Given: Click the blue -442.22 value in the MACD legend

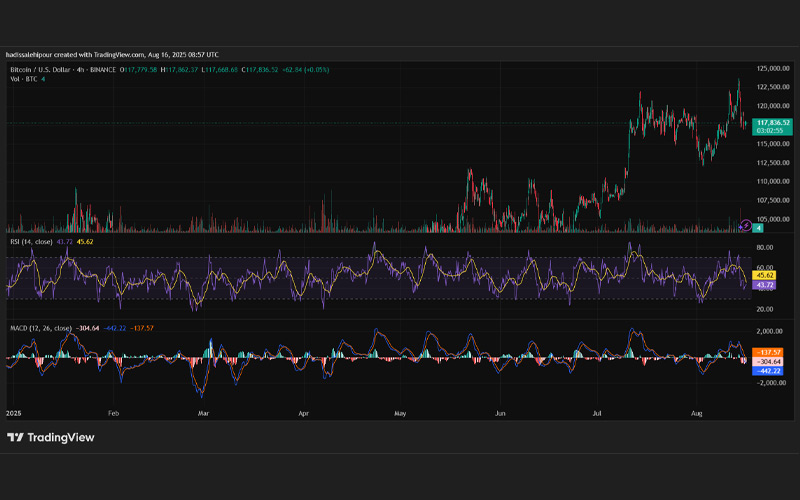Looking at the screenshot, I should (114, 328).
